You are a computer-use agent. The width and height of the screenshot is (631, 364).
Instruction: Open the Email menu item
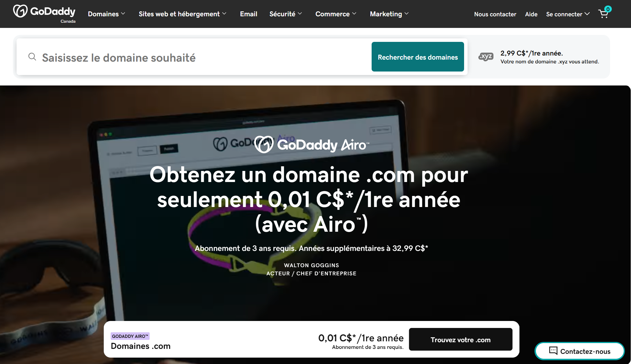tap(249, 14)
